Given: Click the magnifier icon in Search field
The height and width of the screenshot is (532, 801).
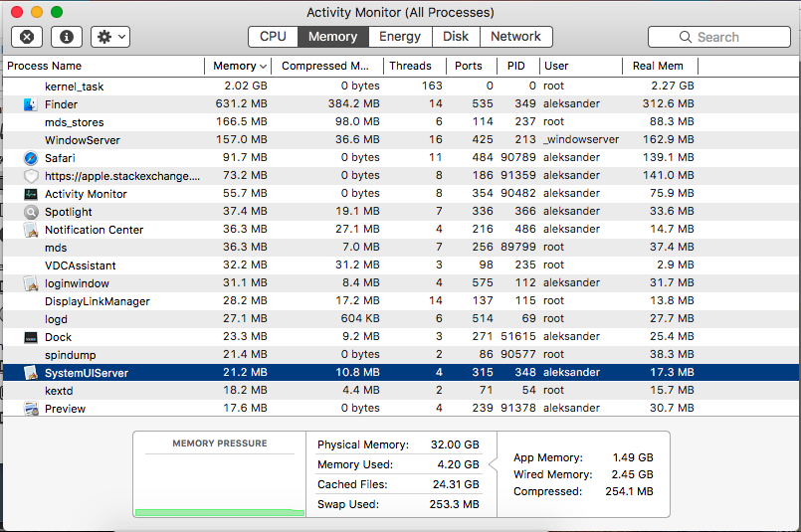Looking at the screenshot, I should coord(685,37).
